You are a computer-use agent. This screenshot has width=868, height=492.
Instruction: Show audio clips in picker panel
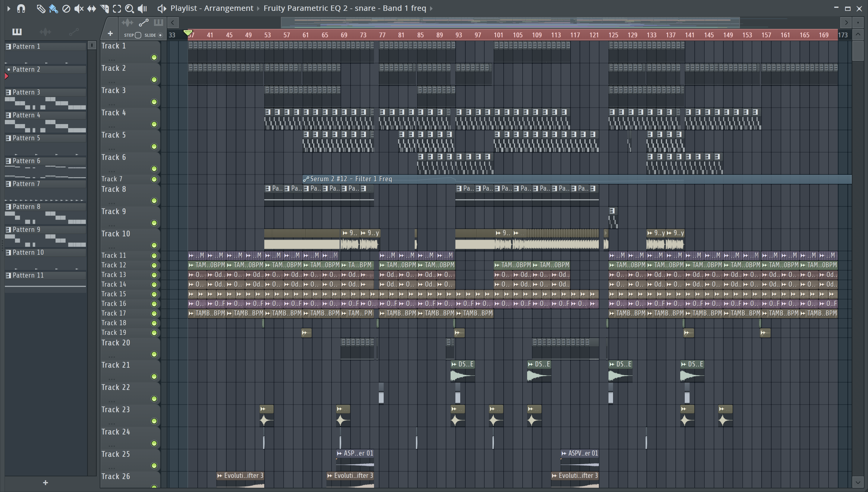(x=45, y=32)
